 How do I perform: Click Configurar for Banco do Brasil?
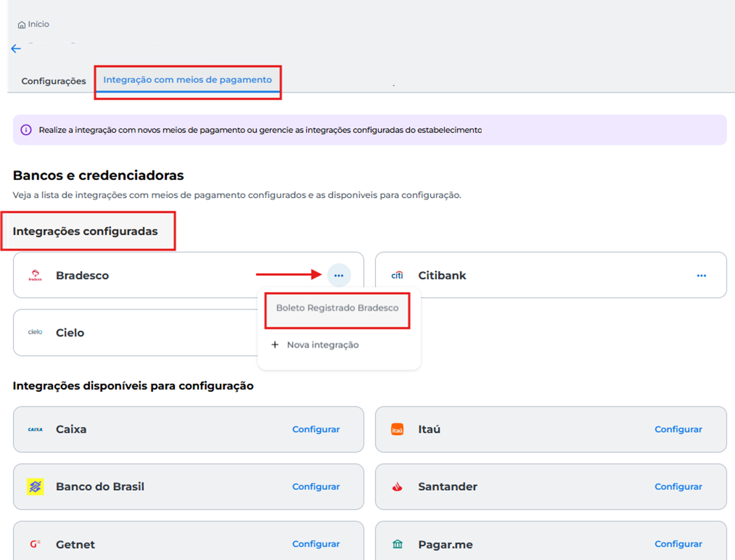[316, 487]
